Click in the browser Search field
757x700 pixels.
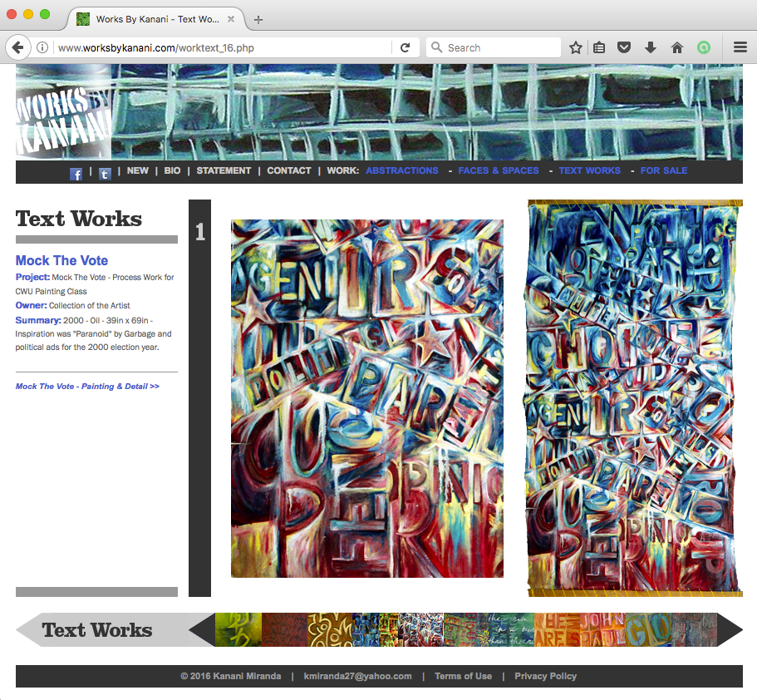(494, 47)
